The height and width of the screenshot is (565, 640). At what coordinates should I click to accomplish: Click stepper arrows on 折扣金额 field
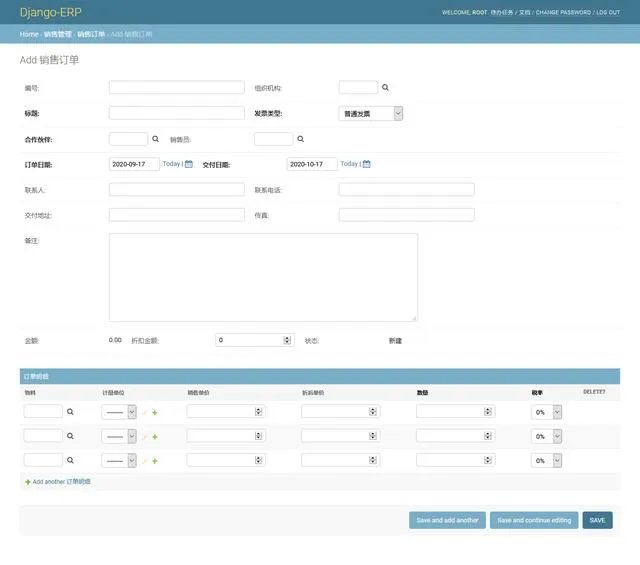287,340
